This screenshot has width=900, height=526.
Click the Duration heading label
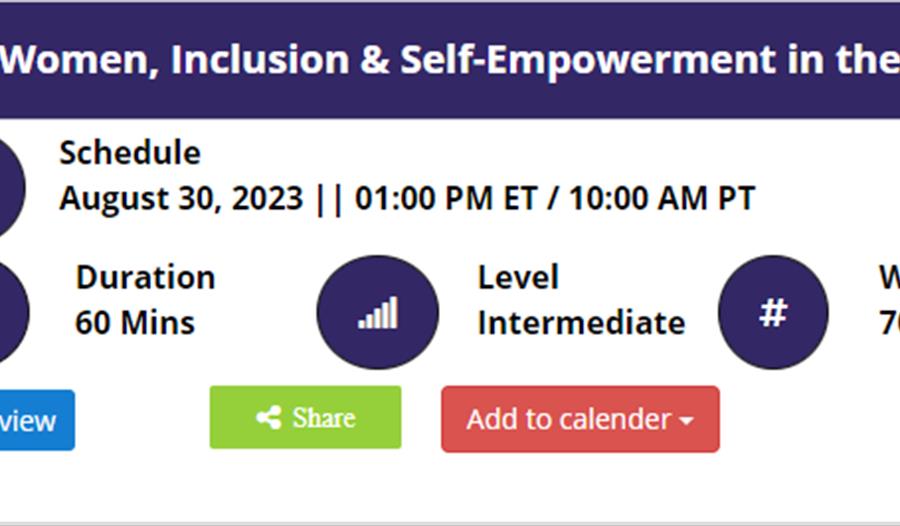146,277
